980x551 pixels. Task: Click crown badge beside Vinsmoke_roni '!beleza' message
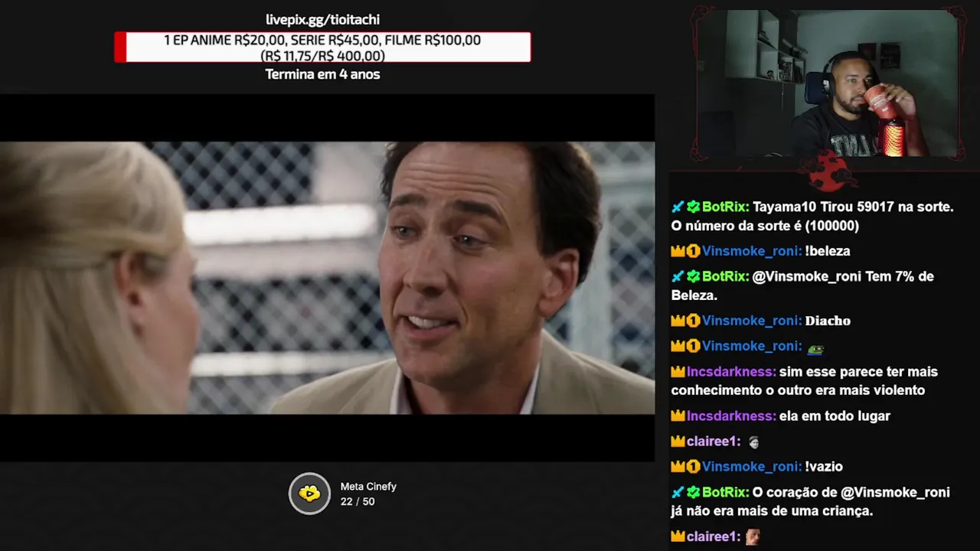pyautogui.click(x=678, y=251)
